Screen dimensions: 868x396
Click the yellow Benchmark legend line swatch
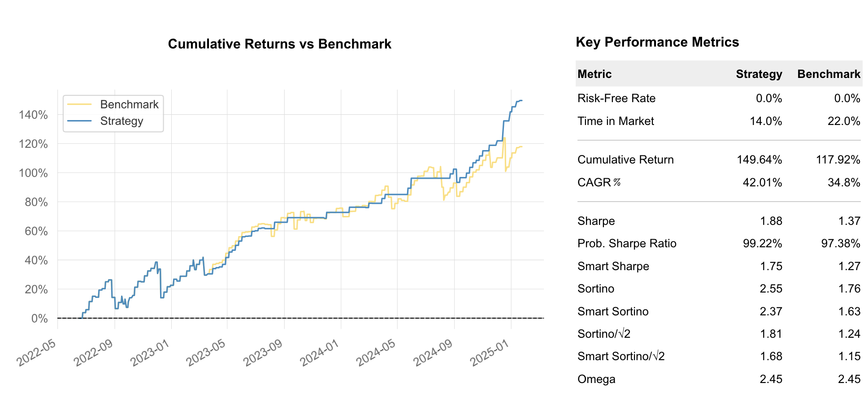(79, 104)
